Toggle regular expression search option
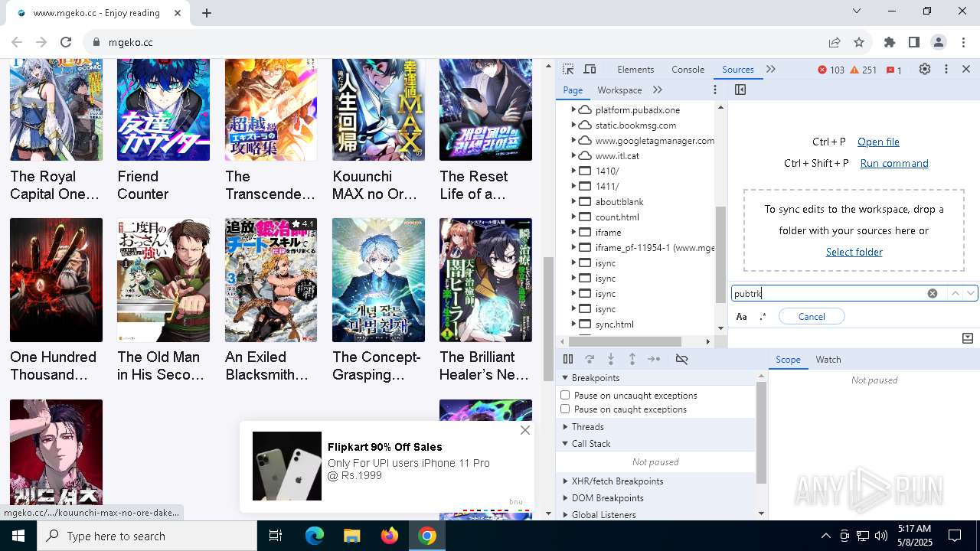 tap(763, 316)
